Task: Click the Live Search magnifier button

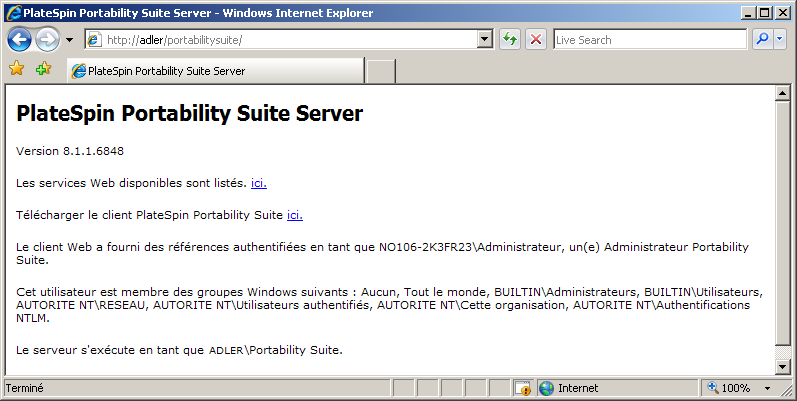Action: tap(761, 40)
